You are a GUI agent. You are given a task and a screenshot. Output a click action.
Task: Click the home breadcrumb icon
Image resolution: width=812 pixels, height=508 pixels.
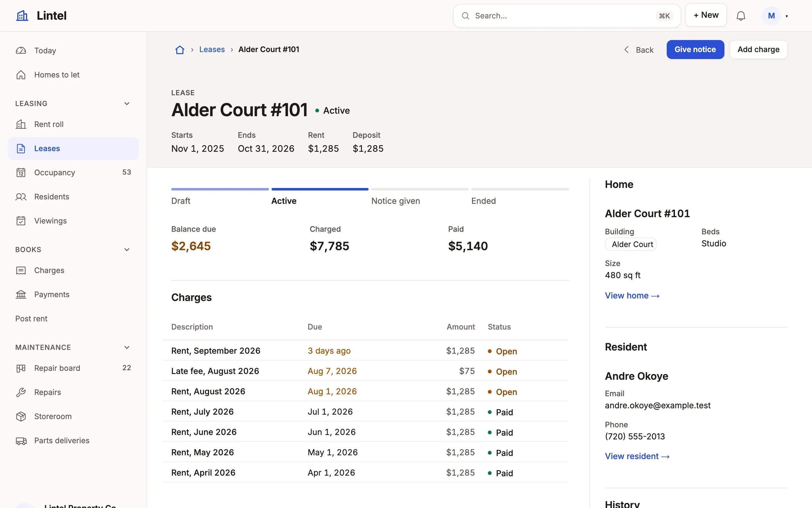click(x=180, y=50)
